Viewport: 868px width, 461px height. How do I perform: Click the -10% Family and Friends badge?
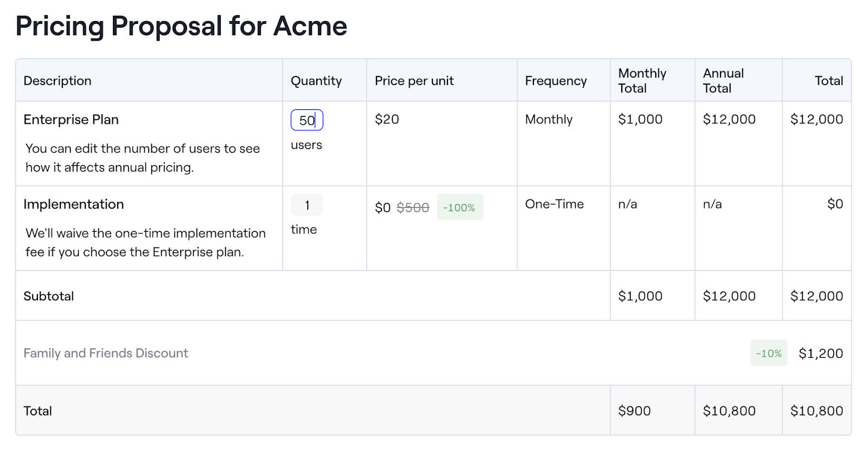click(768, 353)
